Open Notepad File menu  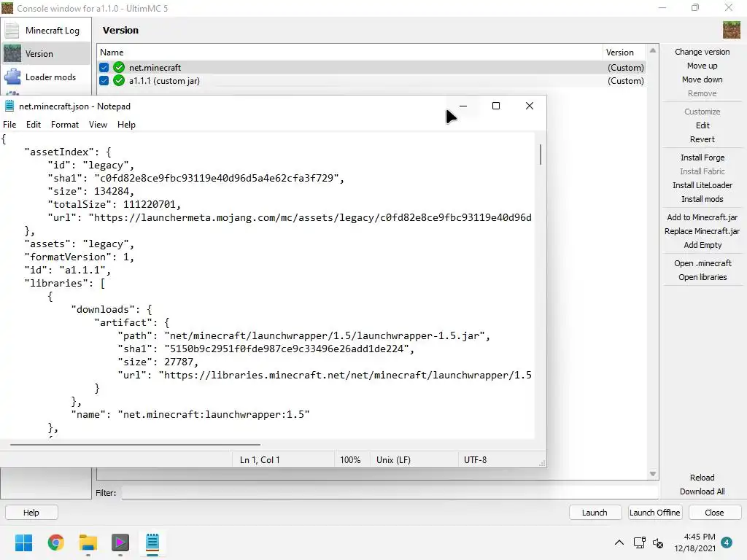click(9, 124)
